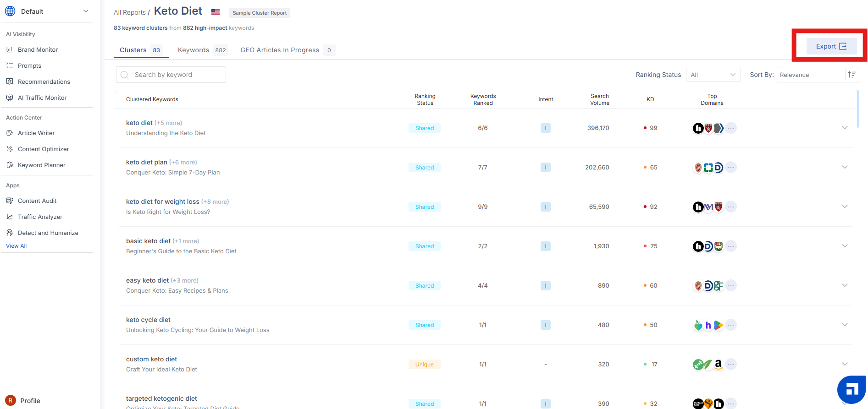Switch to the Keywords tab

[x=194, y=50]
